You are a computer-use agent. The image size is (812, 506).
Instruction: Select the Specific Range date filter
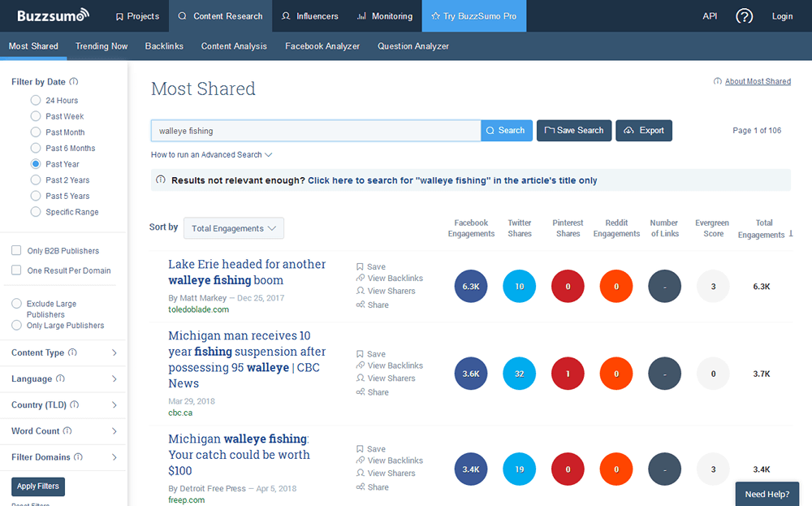(35, 211)
